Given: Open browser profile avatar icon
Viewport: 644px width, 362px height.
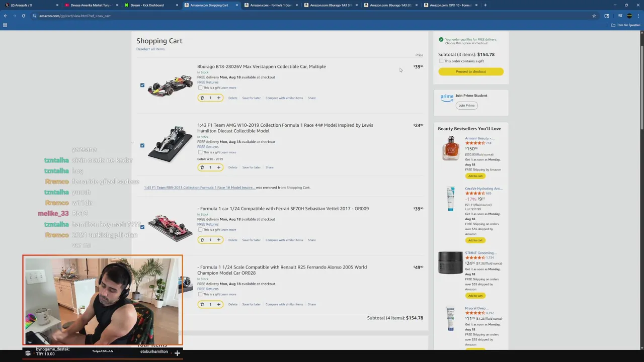Looking at the screenshot, I should pos(629,16).
